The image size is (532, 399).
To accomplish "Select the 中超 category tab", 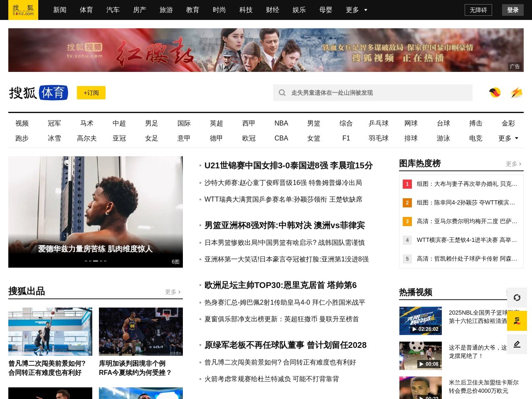I will click(x=119, y=123).
